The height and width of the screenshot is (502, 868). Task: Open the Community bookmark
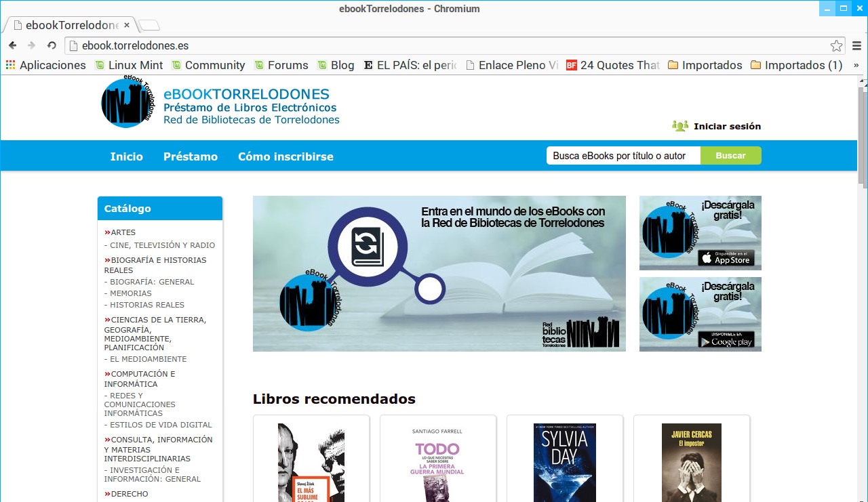point(208,65)
